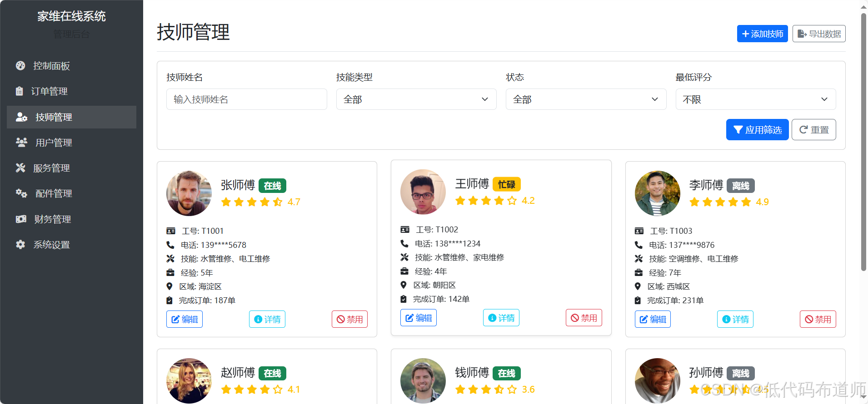
Task: Click 李师傅's rating value 4.9
Action: 762,202
